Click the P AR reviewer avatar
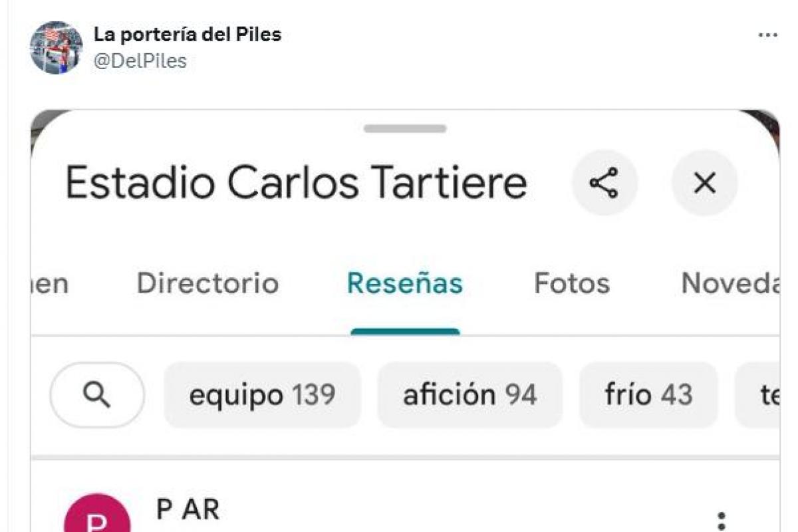Image resolution: width=798 pixels, height=532 pixels. click(x=97, y=519)
